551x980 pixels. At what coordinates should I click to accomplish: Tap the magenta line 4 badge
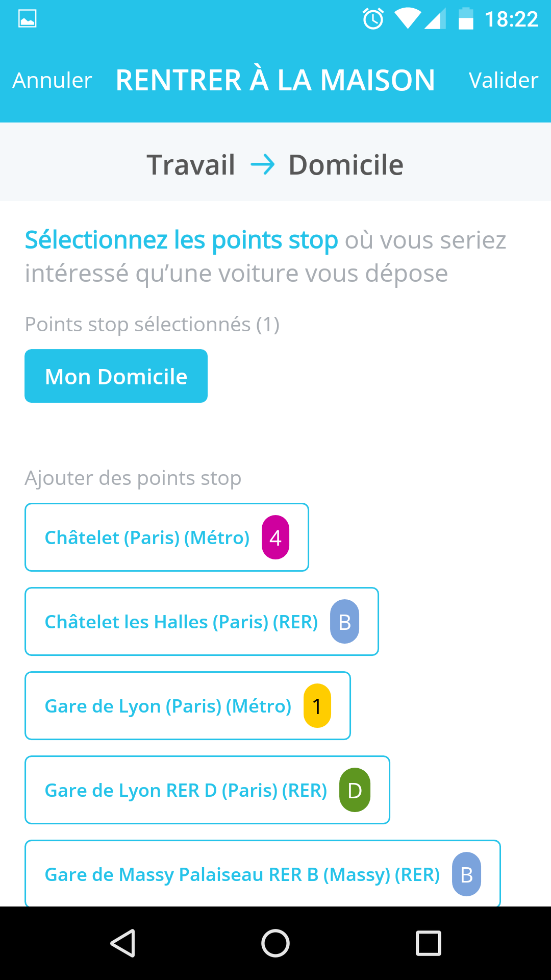coord(275,537)
